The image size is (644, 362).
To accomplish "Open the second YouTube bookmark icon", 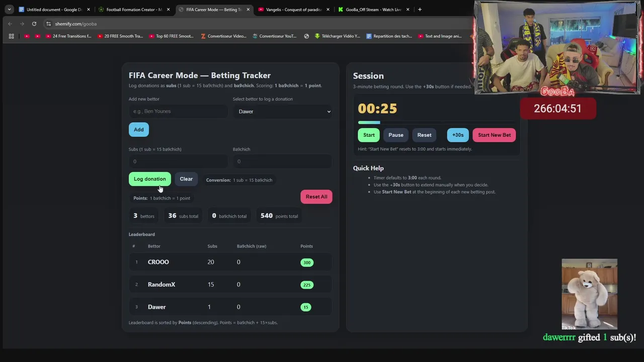I will tap(37, 36).
